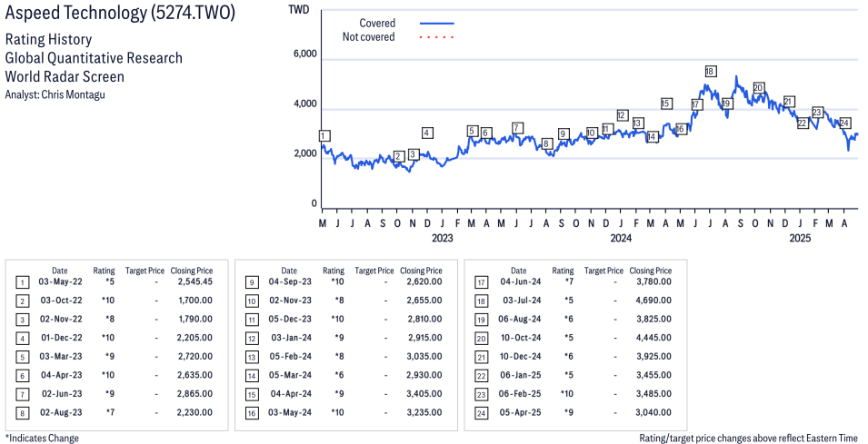Click the closing price 3,405.00
Viewport: 868px width, 444px height.
[425, 394]
